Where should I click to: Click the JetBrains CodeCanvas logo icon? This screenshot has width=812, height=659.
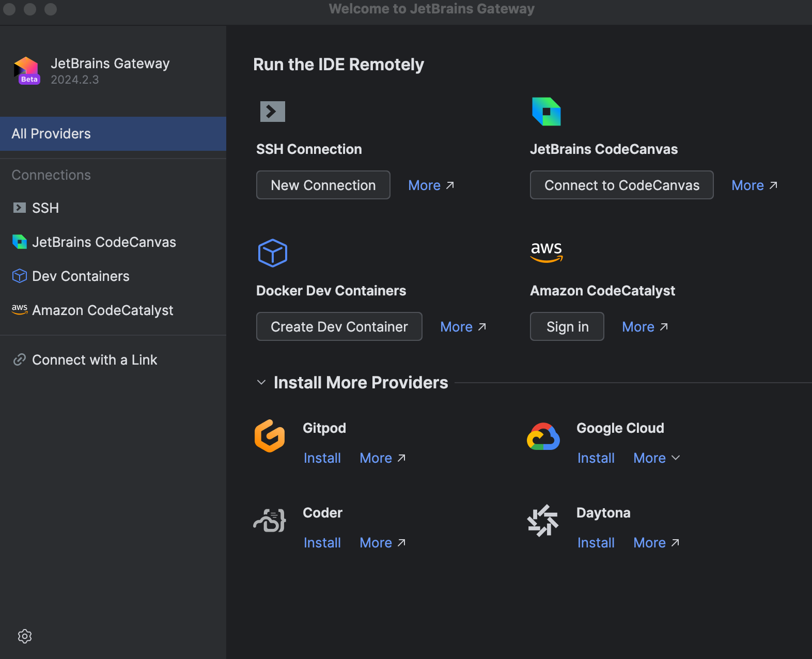point(546,112)
